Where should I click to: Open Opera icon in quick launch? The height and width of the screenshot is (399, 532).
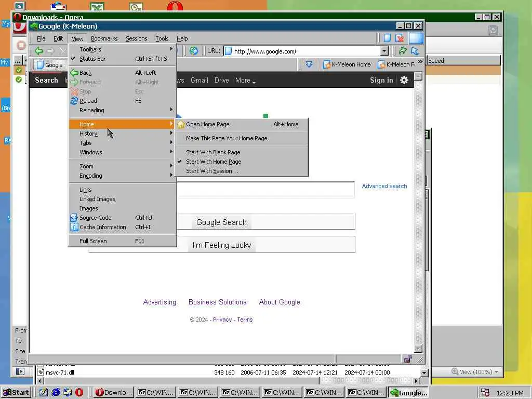click(x=79, y=392)
